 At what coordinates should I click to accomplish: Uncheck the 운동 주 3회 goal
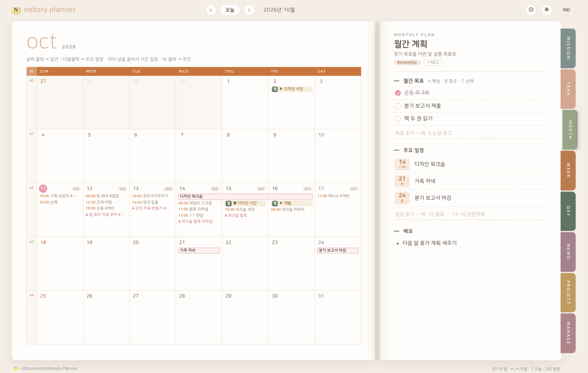click(x=398, y=93)
